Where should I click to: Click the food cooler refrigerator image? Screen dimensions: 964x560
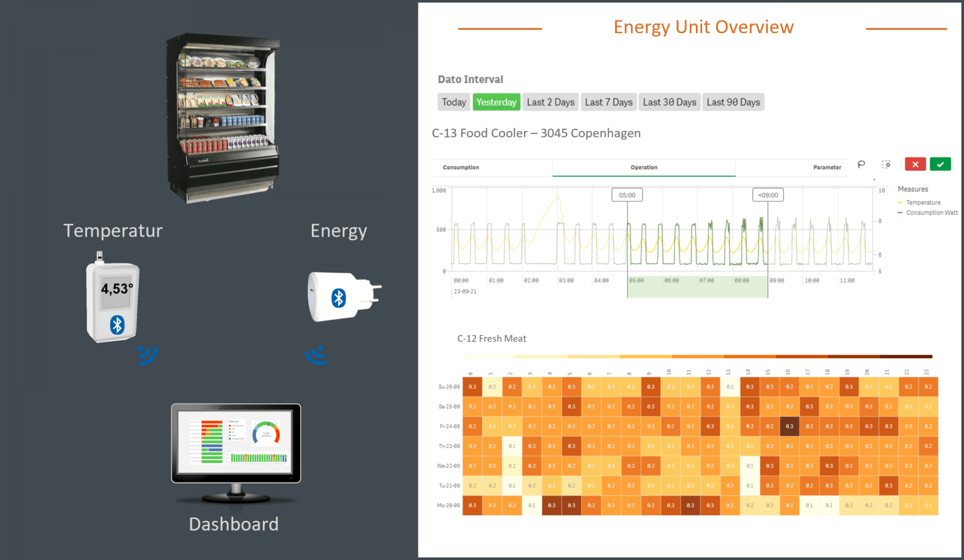coord(223,118)
